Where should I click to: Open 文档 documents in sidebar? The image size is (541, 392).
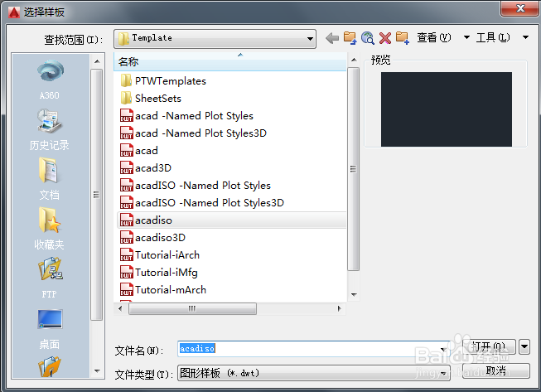tap(50, 179)
